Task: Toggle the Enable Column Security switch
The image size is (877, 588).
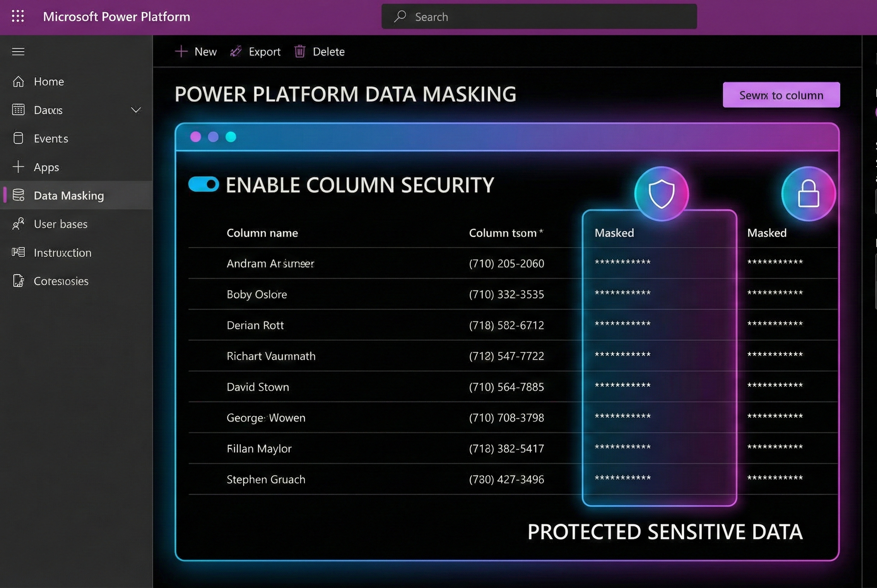Action: click(x=203, y=185)
